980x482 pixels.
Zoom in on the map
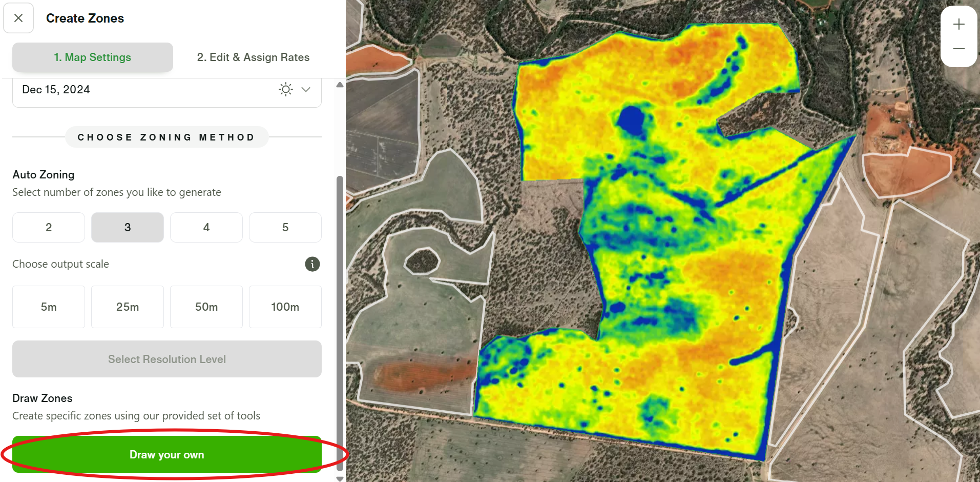[x=959, y=24]
